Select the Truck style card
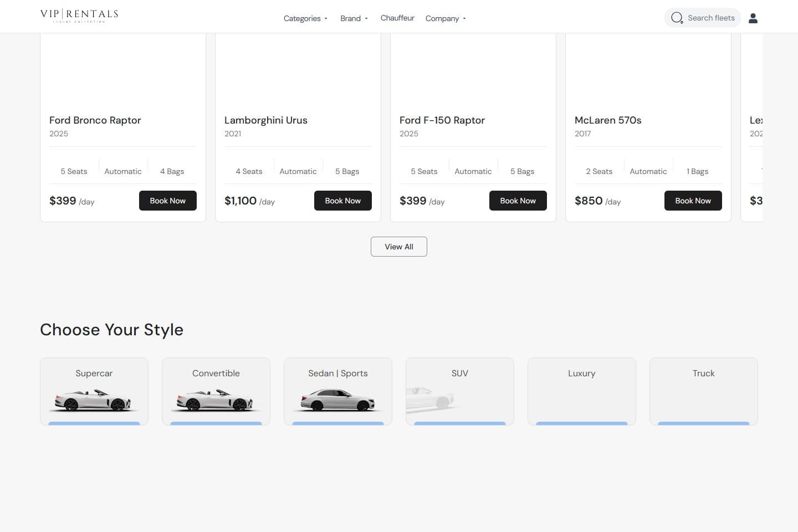Image resolution: width=798 pixels, height=532 pixels. click(704, 391)
